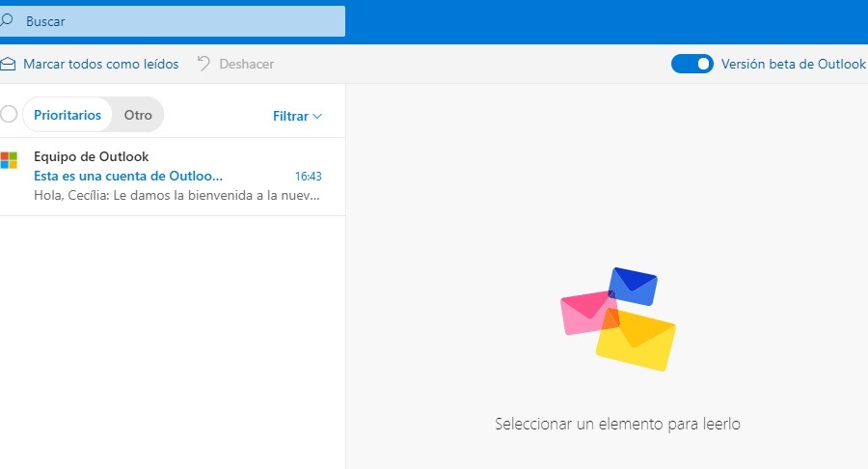This screenshot has height=469, width=868.
Task: Click the Deshacer label
Action: click(246, 64)
